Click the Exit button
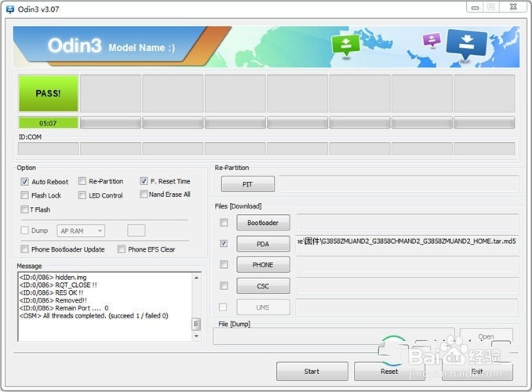Image resolution: width=532 pixels, height=392 pixels. coord(477,372)
